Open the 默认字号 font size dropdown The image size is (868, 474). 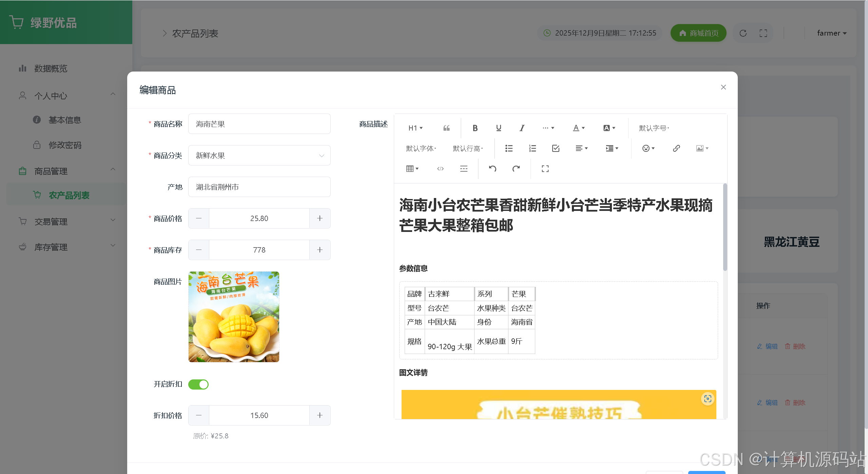click(x=654, y=128)
